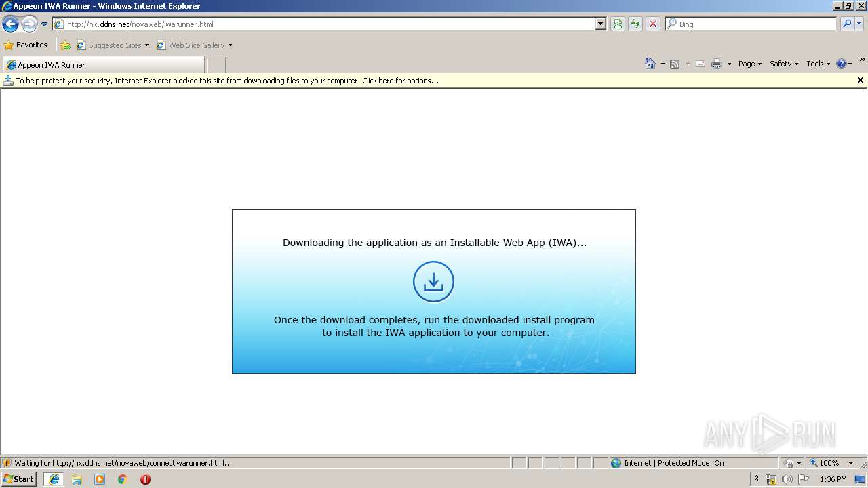Stop loading with the red X icon
868x488 pixels.
coord(653,24)
